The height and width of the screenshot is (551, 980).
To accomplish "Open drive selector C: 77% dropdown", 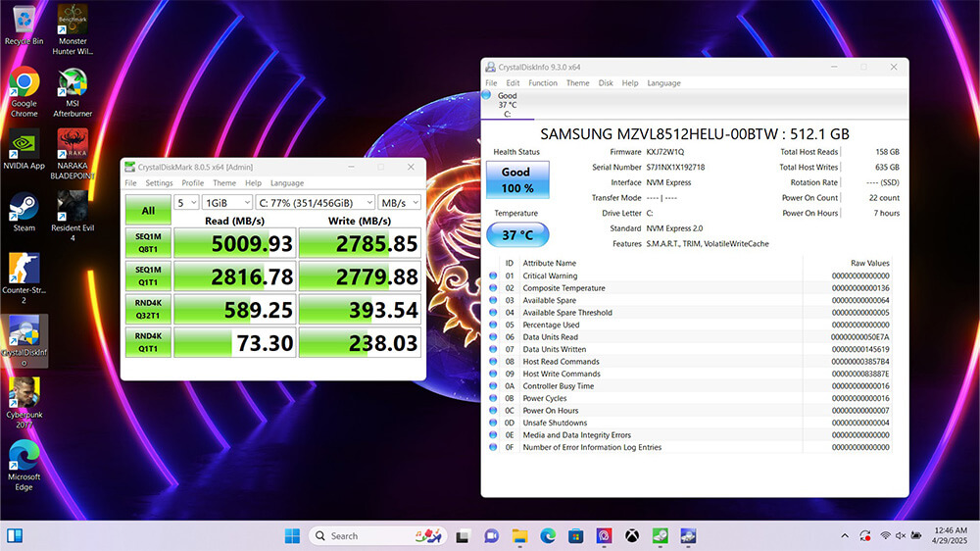I will point(316,203).
